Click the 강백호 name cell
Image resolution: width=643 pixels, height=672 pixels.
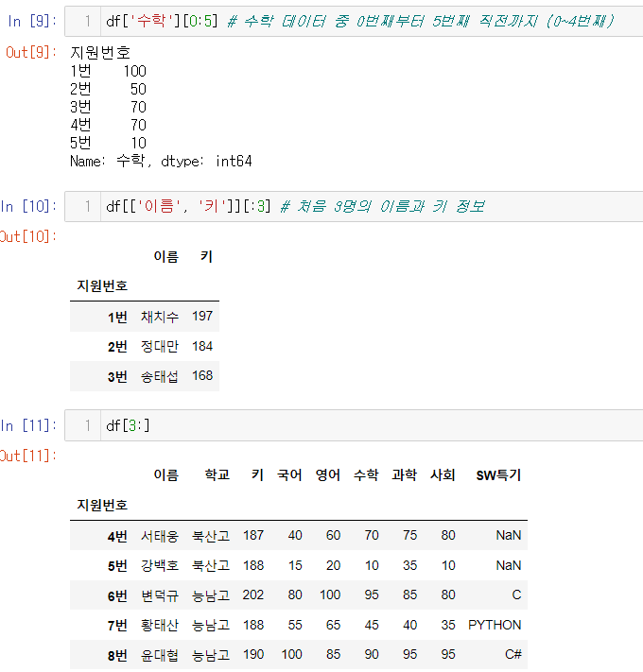[160, 566]
